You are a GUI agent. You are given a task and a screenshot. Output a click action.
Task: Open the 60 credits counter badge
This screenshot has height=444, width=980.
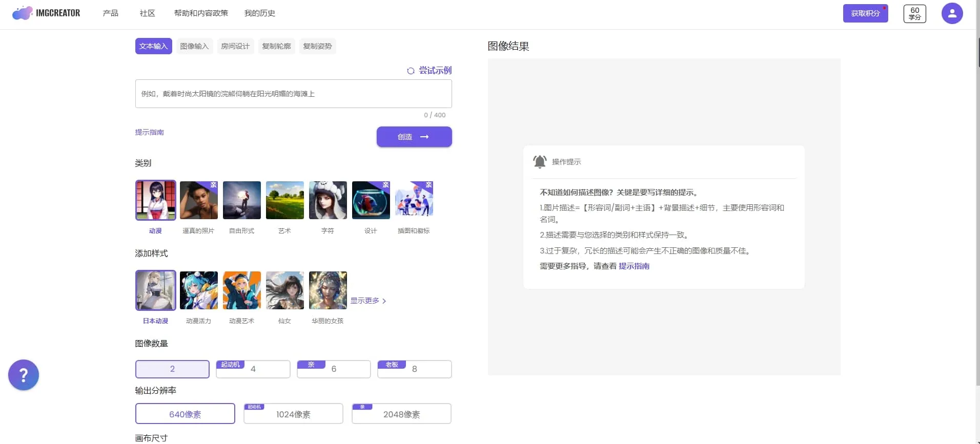click(914, 13)
